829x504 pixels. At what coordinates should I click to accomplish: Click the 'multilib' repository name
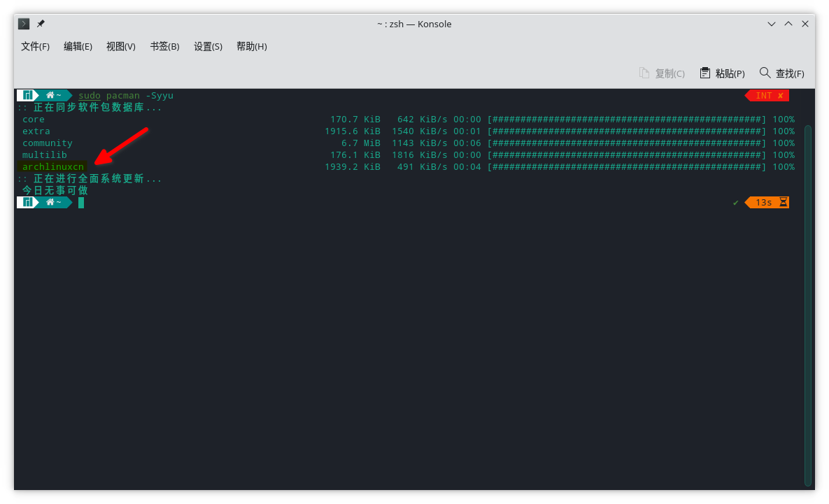44,154
